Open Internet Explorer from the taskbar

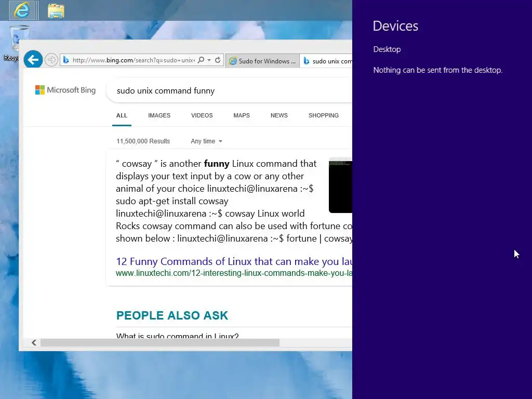(x=22, y=10)
